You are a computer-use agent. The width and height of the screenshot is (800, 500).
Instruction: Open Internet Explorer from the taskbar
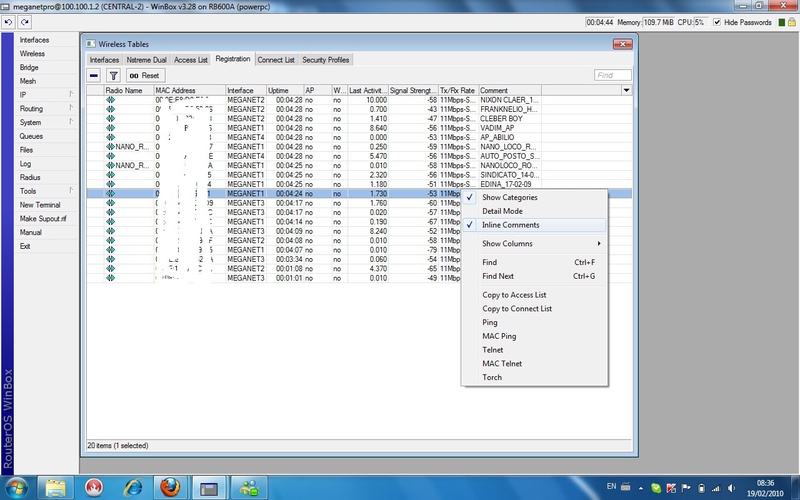point(132,487)
